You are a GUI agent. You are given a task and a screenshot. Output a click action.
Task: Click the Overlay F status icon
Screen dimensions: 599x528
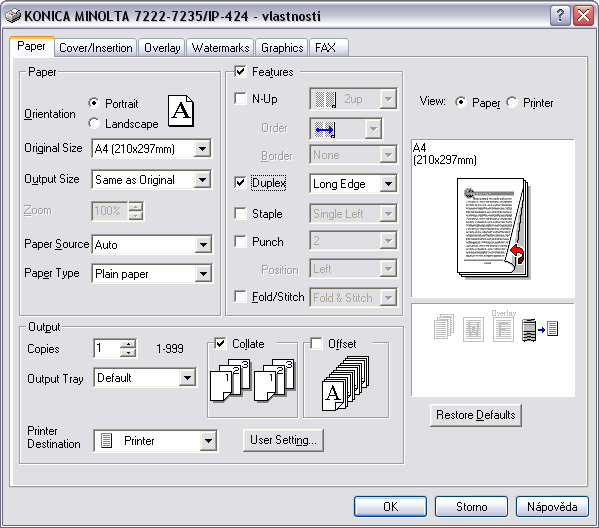pyautogui.click(x=503, y=326)
